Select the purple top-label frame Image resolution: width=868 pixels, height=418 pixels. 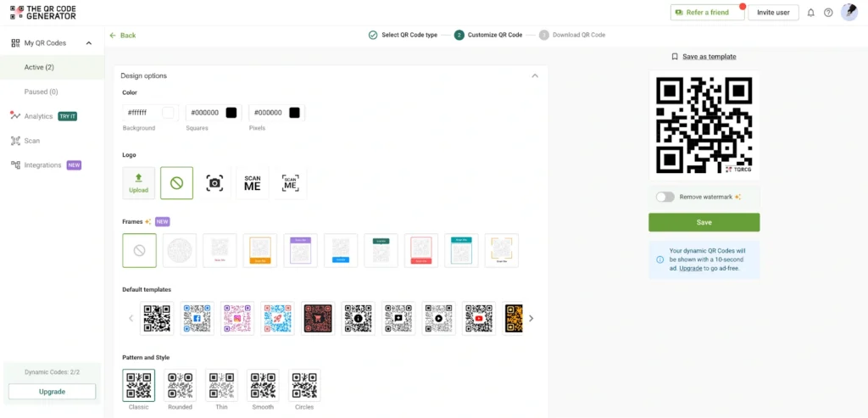click(301, 250)
